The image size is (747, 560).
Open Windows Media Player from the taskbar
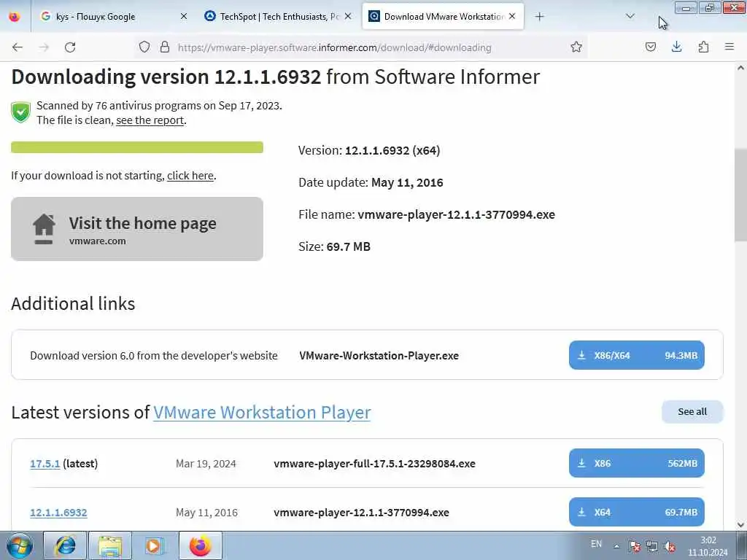coord(155,545)
